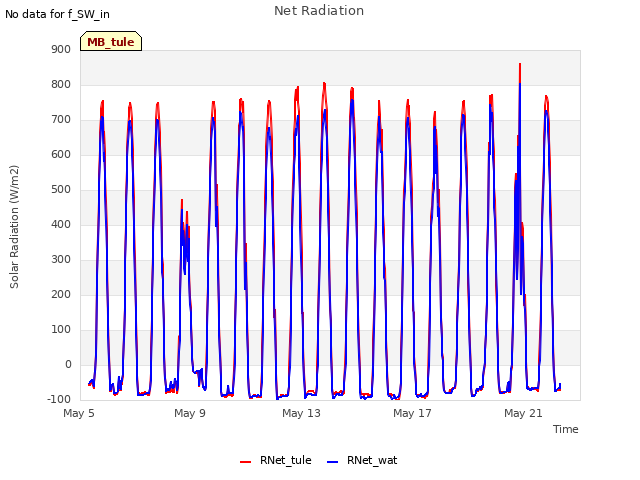Click the May 5 x-axis label
This screenshot has width=640, height=480.
click(x=79, y=413)
